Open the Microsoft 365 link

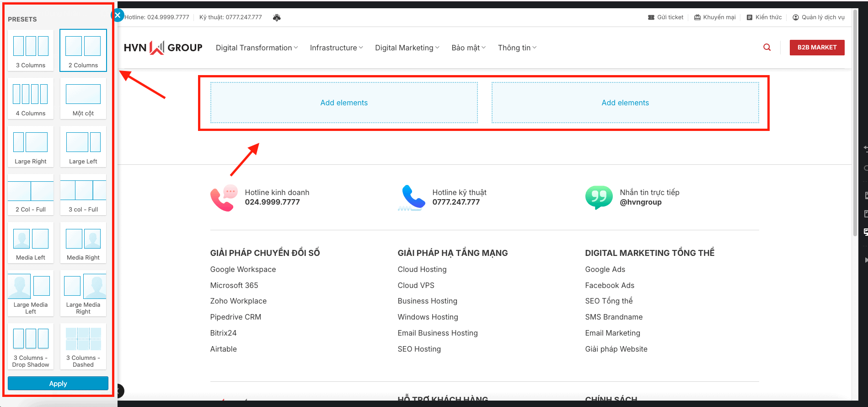pyautogui.click(x=234, y=285)
